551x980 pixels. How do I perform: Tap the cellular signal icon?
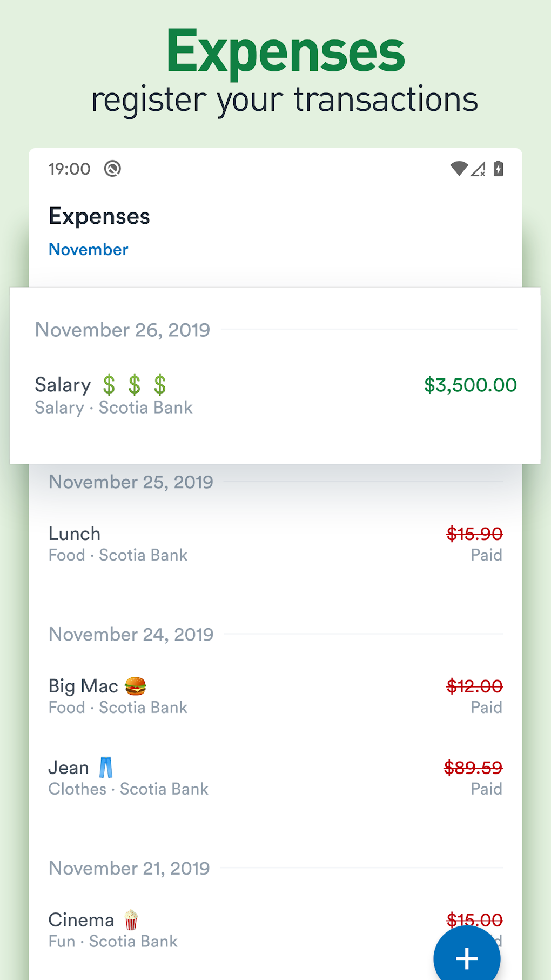tap(478, 169)
